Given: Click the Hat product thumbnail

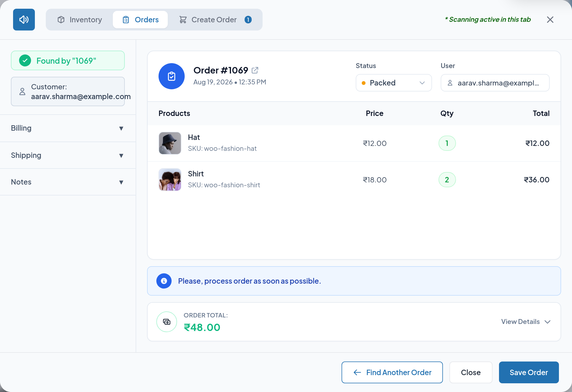Looking at the screenshot, I should [170, 143].
